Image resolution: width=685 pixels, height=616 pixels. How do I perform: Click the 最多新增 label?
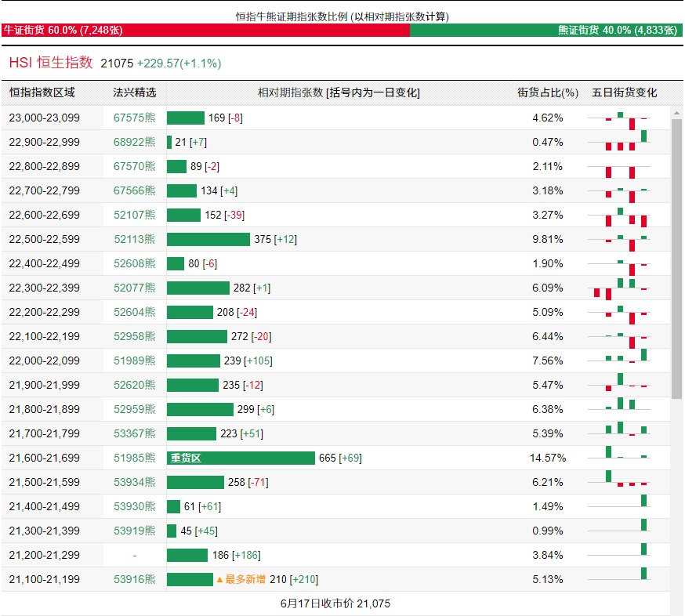[x=241, y=579]
